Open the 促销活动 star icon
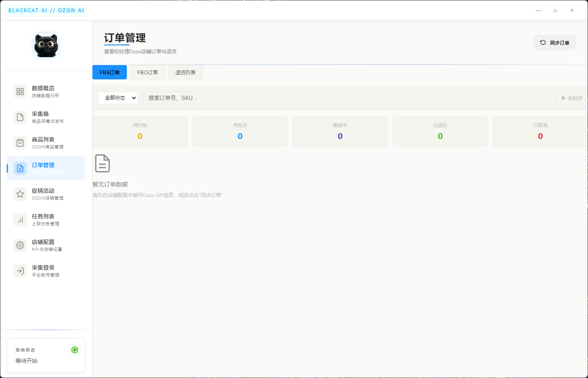The width and height of the screenshot is (588, 378). tap(20, 194)
